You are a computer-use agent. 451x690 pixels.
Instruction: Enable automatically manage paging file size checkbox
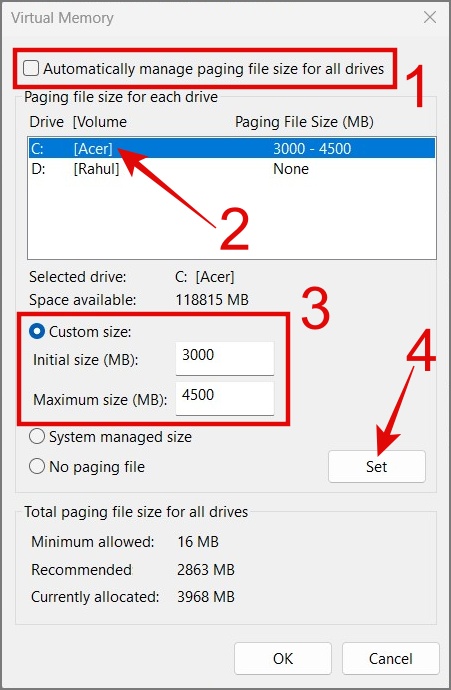[x=31, y=68]
